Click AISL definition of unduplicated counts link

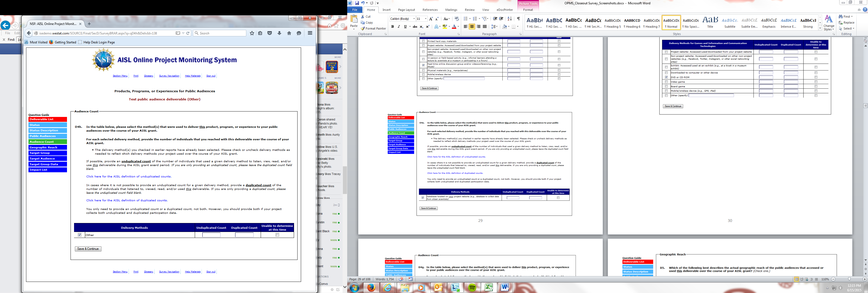[129, 176]
